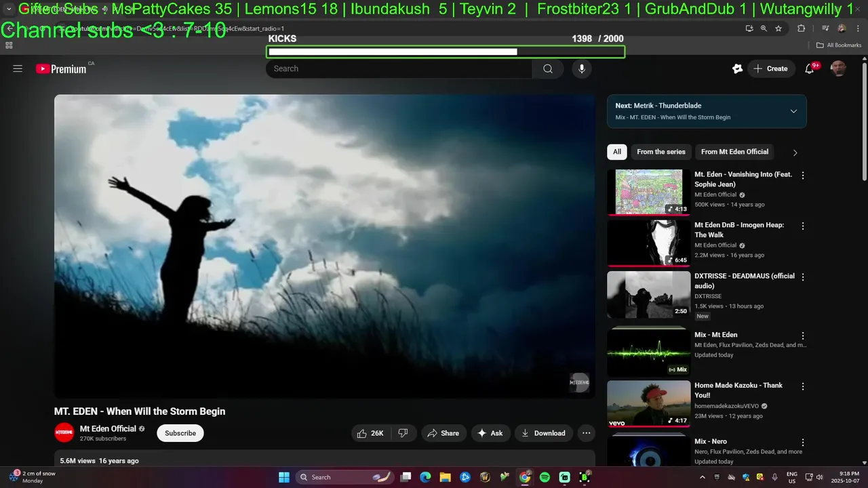The height and width of the screenshot is (488, 868).
Task: Open the taskbar clock and date
Action: tap(842, 477)
